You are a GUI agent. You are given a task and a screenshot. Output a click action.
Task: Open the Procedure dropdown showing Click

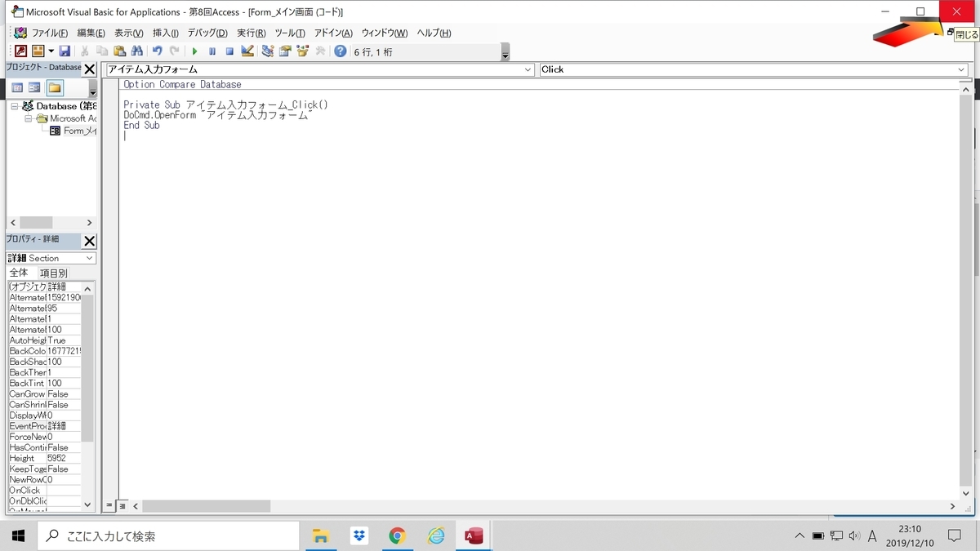coord(753,69)
